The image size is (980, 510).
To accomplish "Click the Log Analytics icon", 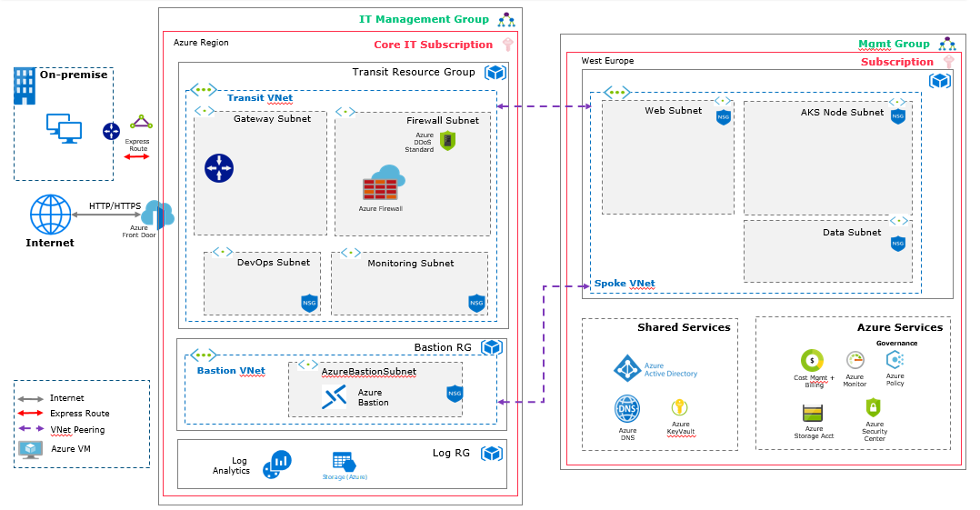I will pyautogui.click(x=276, y=464).
